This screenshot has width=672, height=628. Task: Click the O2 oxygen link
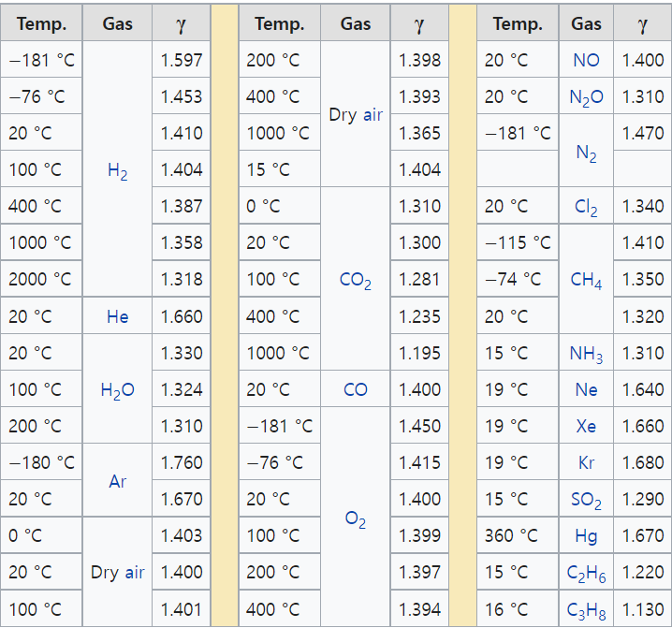356,519
